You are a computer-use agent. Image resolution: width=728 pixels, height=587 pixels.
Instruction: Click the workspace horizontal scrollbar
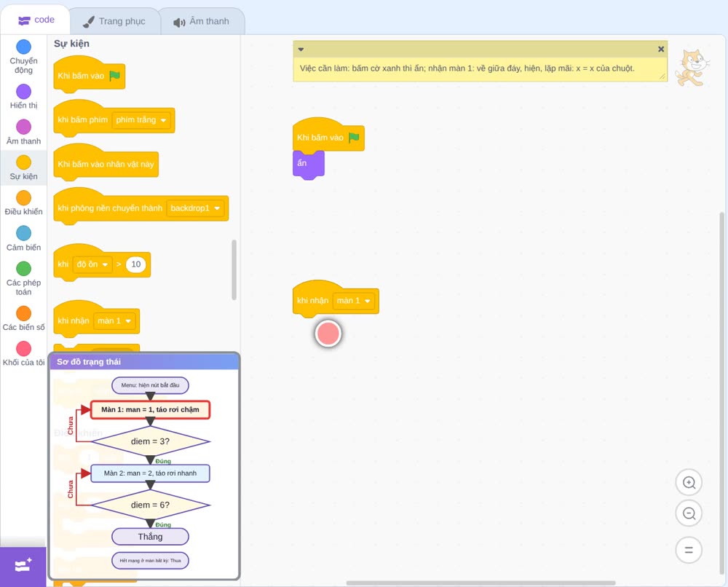(x=480, y=583)
